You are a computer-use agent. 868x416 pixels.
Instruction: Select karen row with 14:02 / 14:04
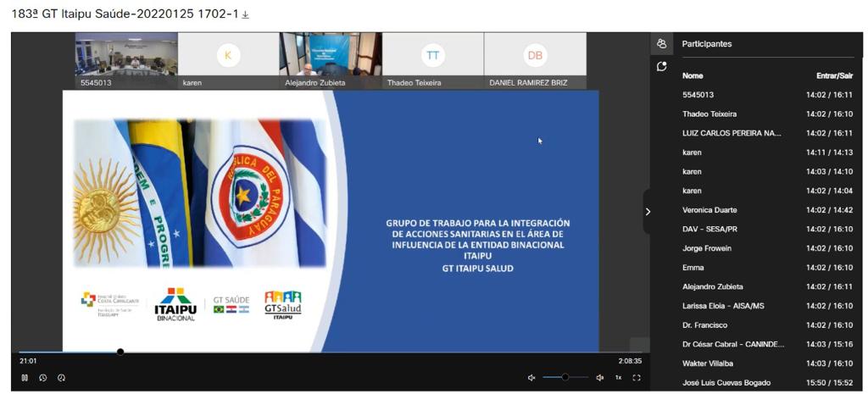click(x=767, y=191)
